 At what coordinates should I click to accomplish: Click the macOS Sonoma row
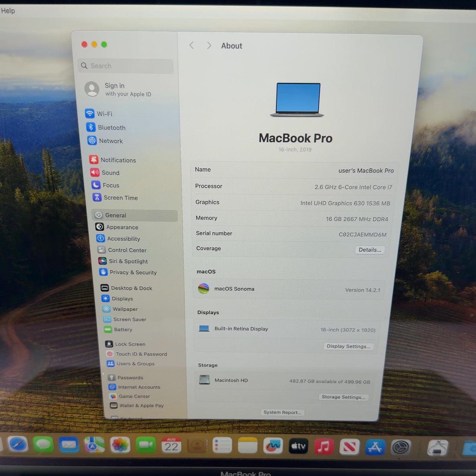pyautogui.click(x=289, y=289)
